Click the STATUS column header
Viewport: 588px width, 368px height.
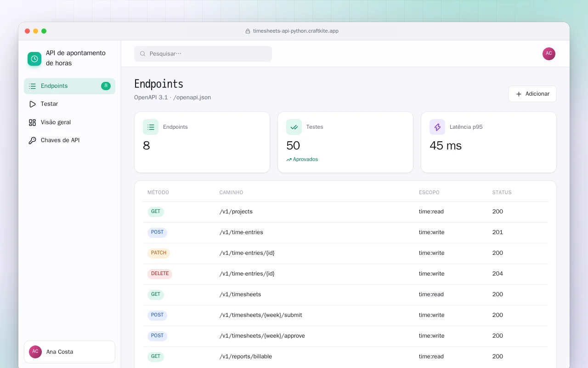coord(502,192)
